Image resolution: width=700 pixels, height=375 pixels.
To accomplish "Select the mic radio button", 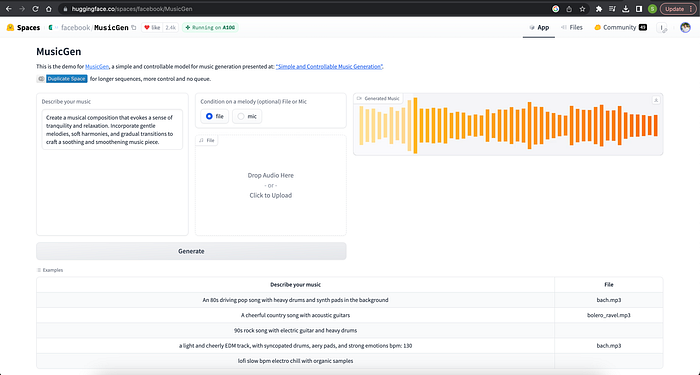I will coord(247,116).
